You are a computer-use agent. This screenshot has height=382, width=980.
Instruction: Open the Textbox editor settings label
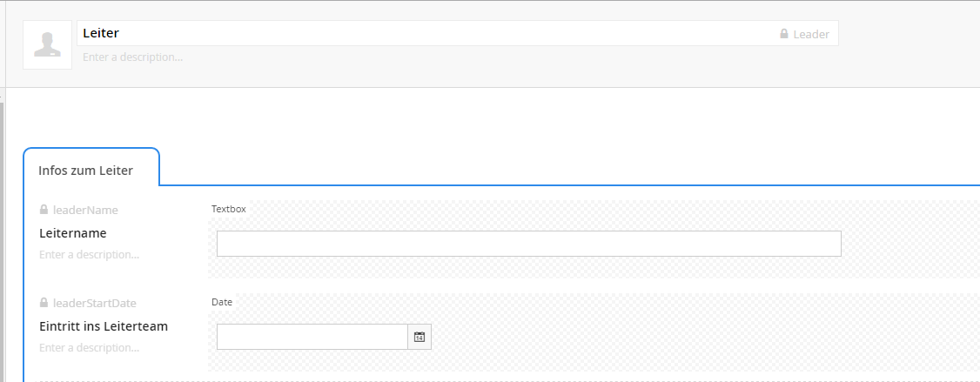(x=229, y=209)
